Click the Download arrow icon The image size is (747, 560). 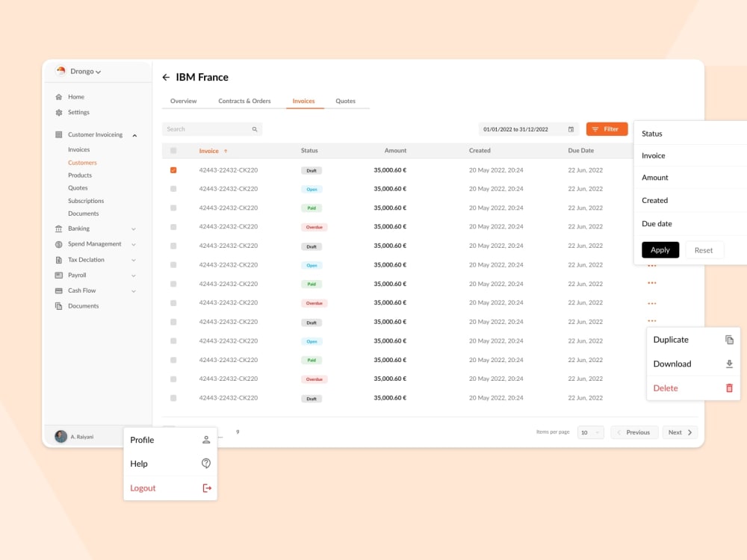729,364
